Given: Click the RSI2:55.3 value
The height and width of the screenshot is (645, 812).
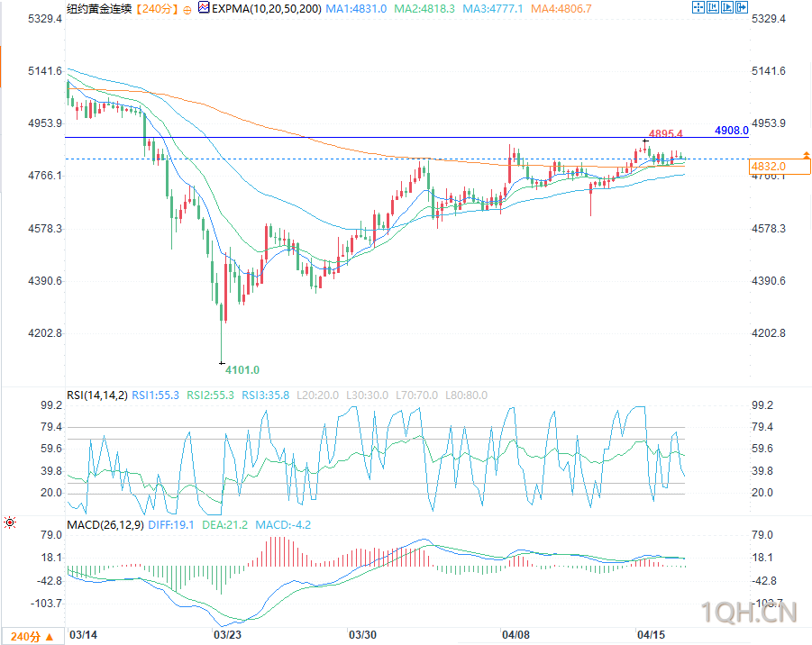Looking at the screenshot, I should 210,395.
